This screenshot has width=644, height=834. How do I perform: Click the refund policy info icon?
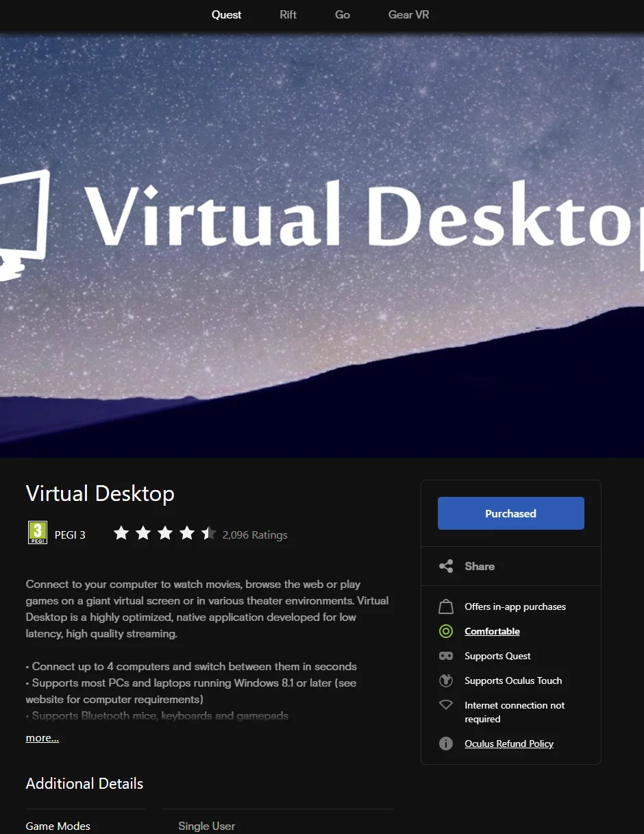tap(446, 744)
